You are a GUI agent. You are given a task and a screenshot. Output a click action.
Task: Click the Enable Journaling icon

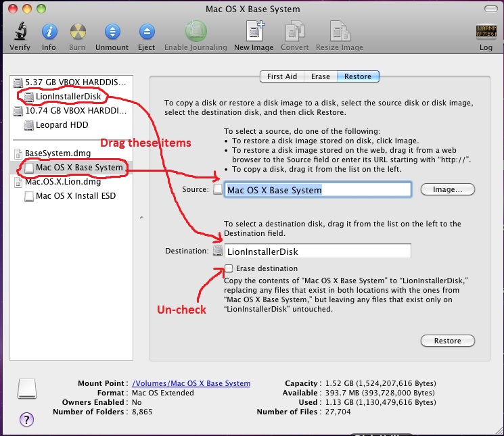pyautogui.click(x=196, y=31)
